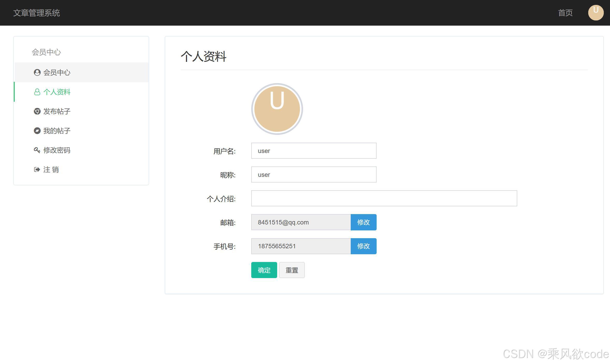Click the key icon beside 修改密码
The image size is (610, 364).
click(x=37, y=150)
